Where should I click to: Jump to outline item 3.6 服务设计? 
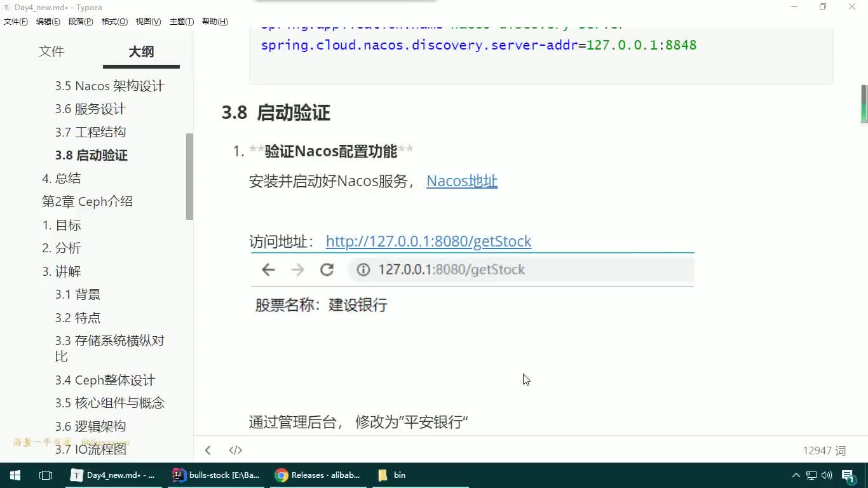[90, 109]
